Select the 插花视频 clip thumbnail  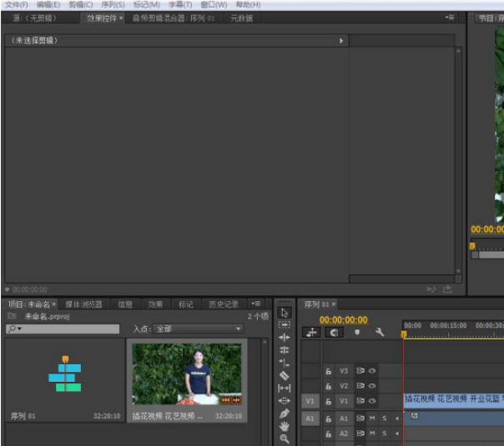[186, 373]
